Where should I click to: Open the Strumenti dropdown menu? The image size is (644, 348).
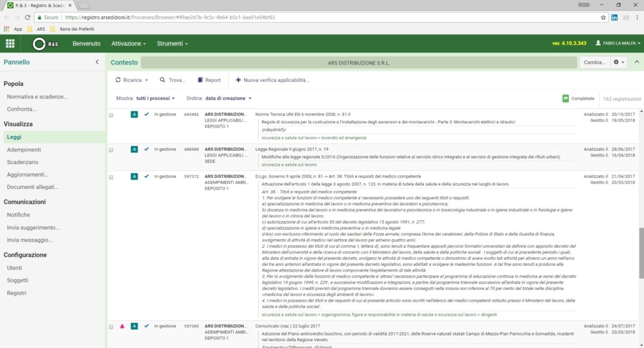(x=172, y=44)
